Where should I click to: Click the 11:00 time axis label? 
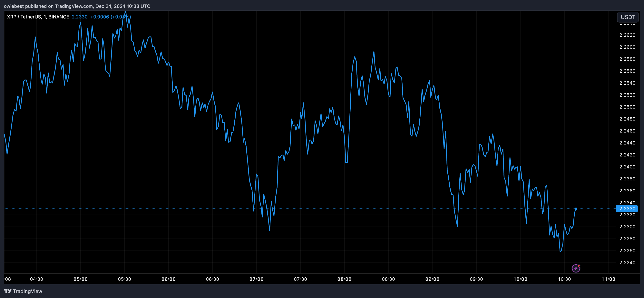click(609, 279)
